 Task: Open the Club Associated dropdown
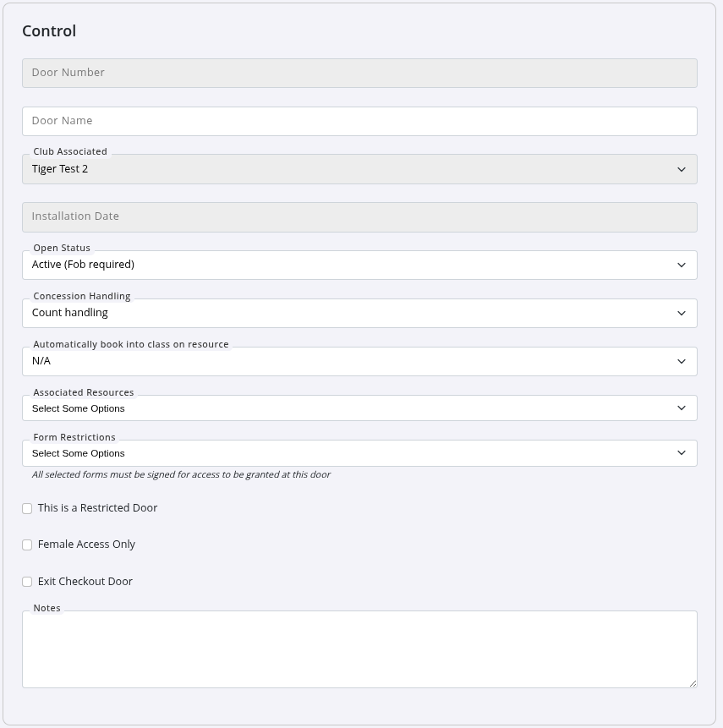click(359, 169)
